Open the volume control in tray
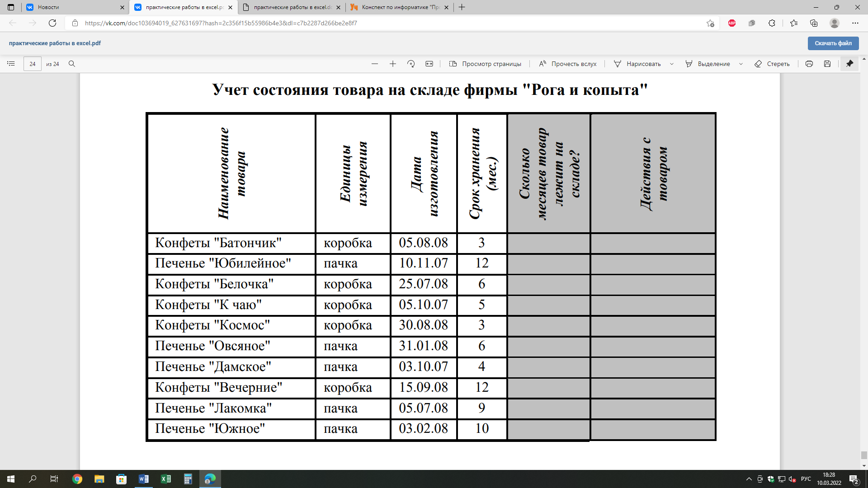868x488 pixels. (792, 479)
